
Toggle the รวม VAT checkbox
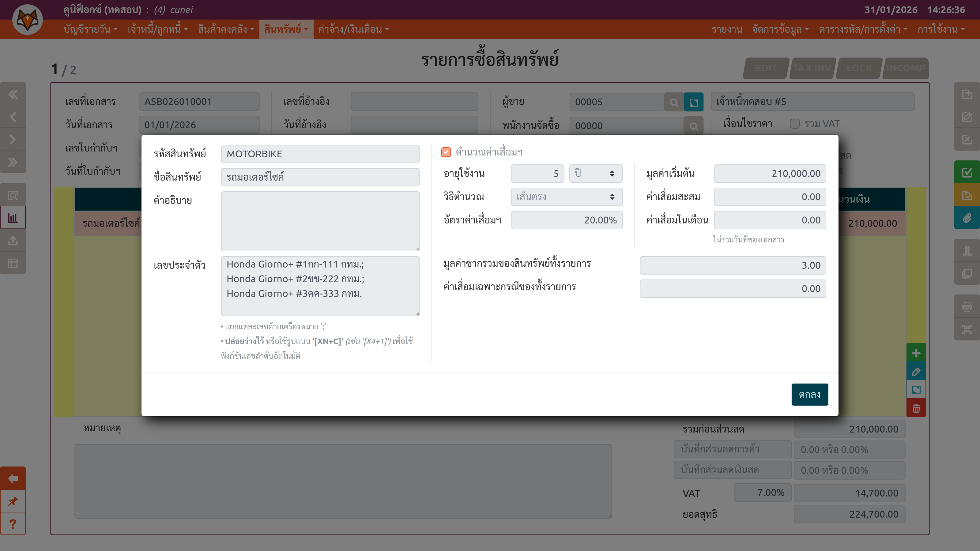pyautogui.click(x=794, y=124)
